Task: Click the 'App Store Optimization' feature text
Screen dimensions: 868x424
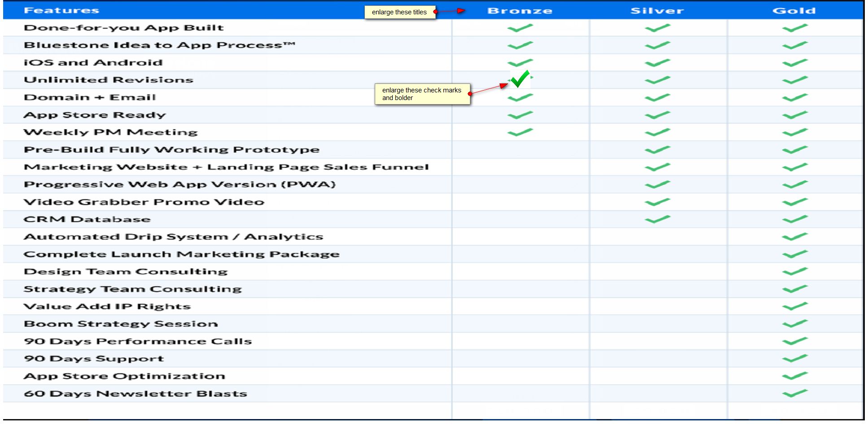Action: (124, 376)
